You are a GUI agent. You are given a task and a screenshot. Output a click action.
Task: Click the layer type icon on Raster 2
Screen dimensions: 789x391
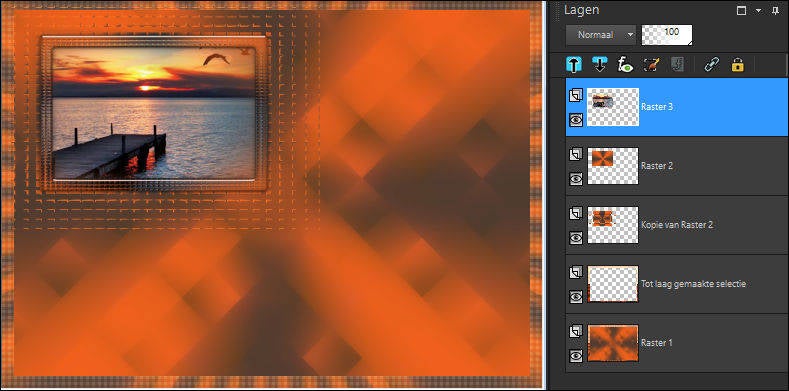click(x=576, y=154)
